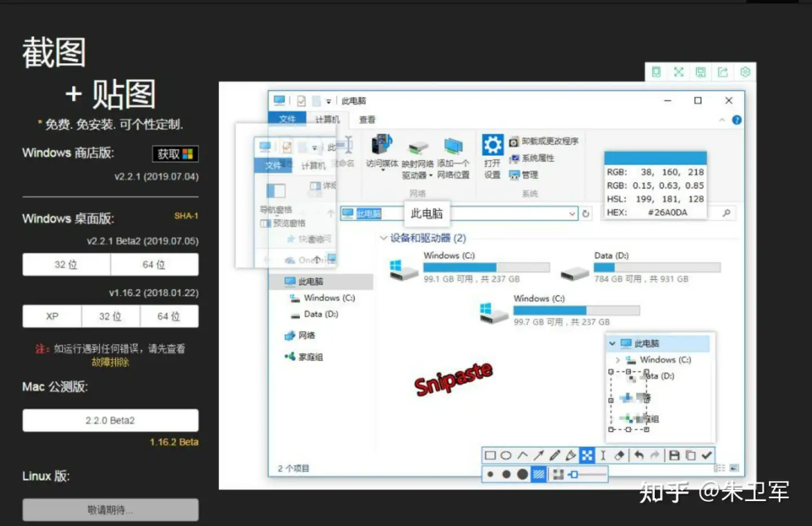Collapse the 设备和驱动器 section
Image resolution: width=812 pixels, height=526 pixels.
(383, 238)
